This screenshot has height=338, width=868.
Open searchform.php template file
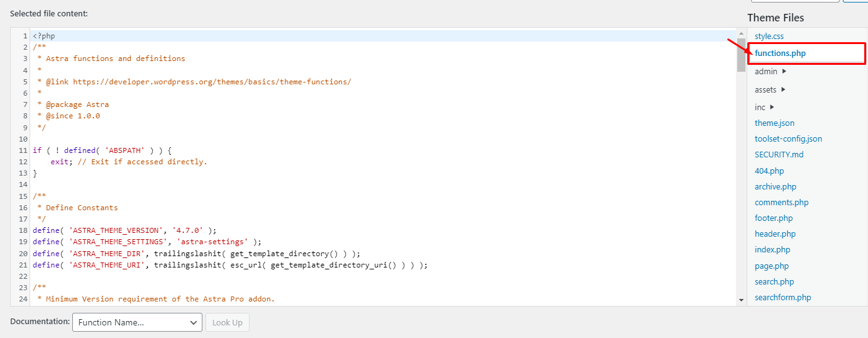pos(783,297)
